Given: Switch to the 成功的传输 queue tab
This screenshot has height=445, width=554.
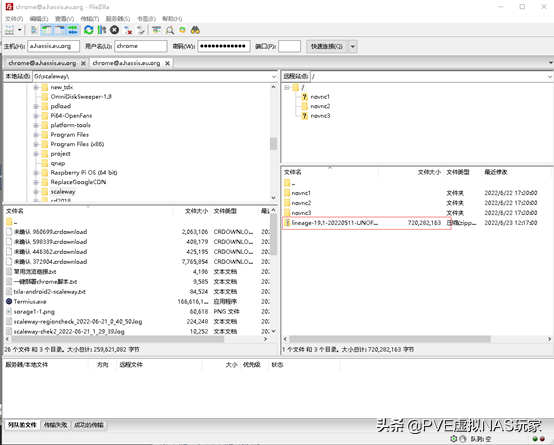Looking at the screenshot, I should tap(89, 425).
